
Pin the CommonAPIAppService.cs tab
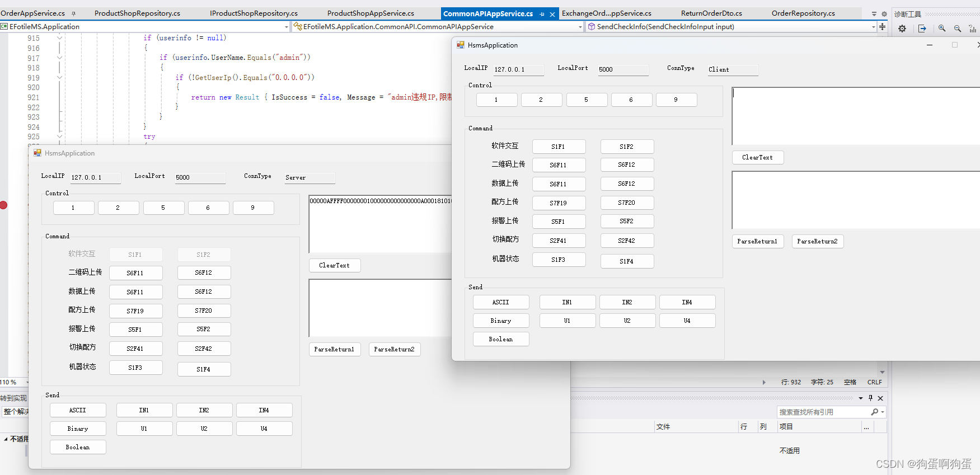(542, 14)
